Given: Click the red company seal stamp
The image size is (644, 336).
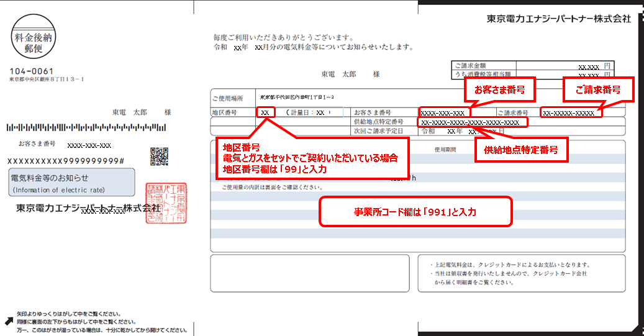Looking at the screenshot, I should [166, 203].
